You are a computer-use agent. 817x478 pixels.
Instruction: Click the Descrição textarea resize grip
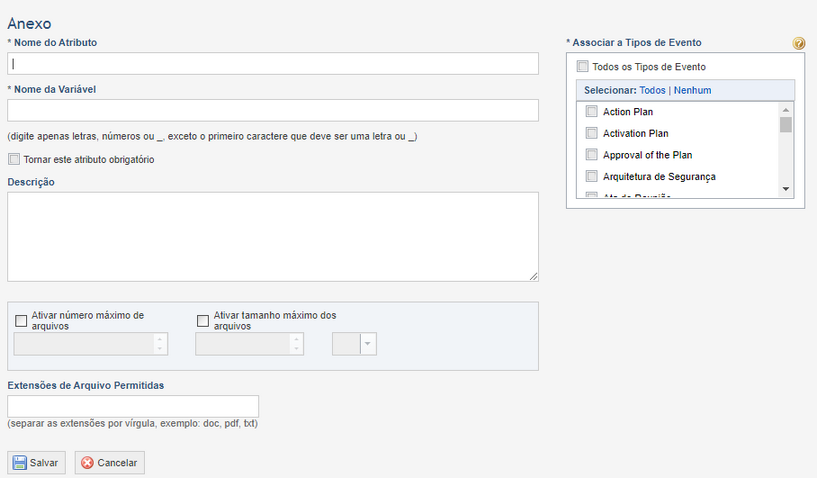534,276
